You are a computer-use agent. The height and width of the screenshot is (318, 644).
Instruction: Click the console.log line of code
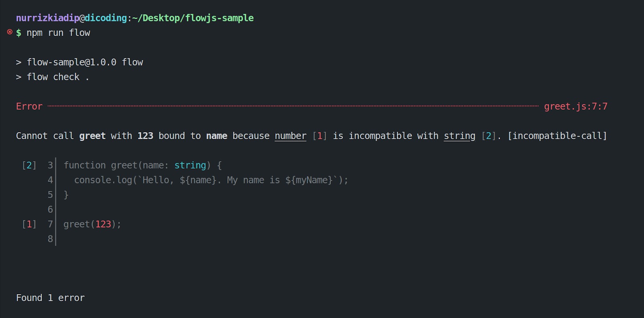point(211,180)
